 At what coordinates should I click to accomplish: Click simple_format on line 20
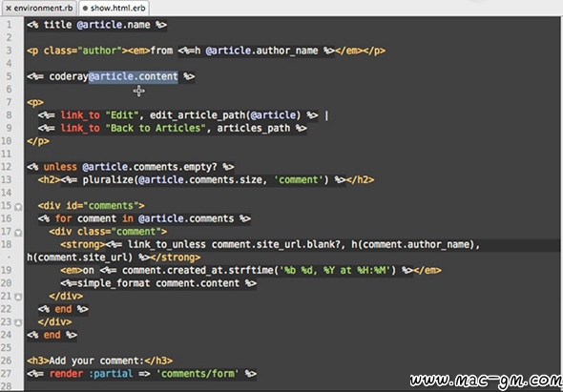click(x=114, y=283)
